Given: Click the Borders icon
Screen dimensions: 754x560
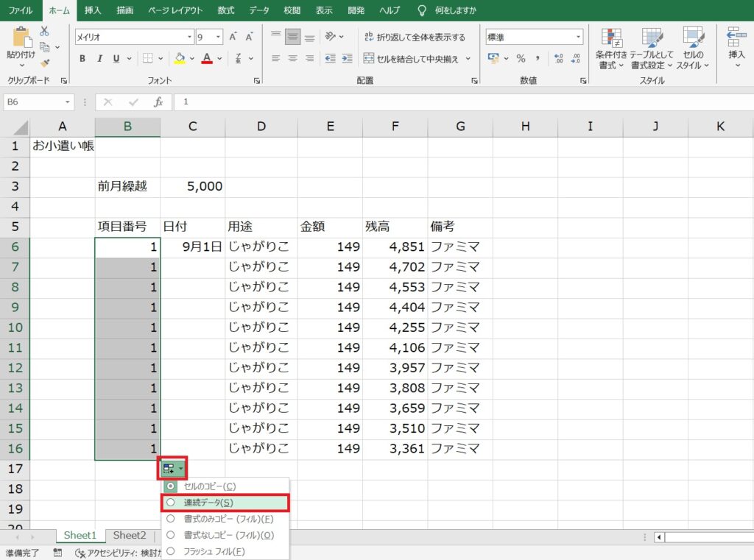Looking at the screenshot, I should tap(147, 59).
